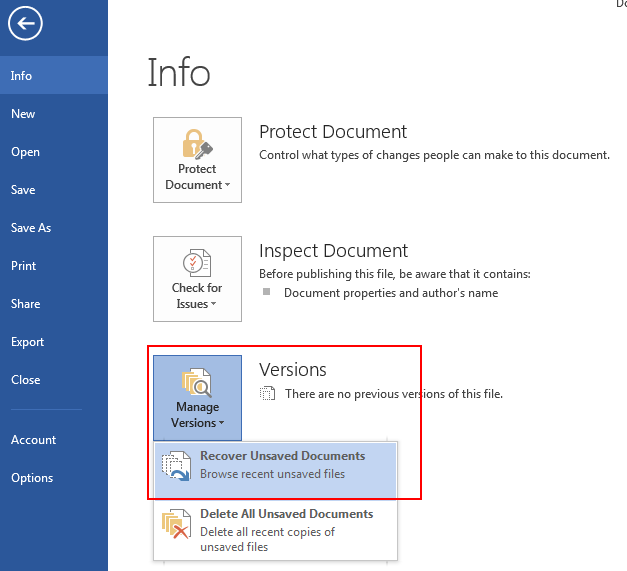The image size is (627, 571).
Task: Choose Save in the sidebar
Action: pyautogui.click(x=54, y=190)
